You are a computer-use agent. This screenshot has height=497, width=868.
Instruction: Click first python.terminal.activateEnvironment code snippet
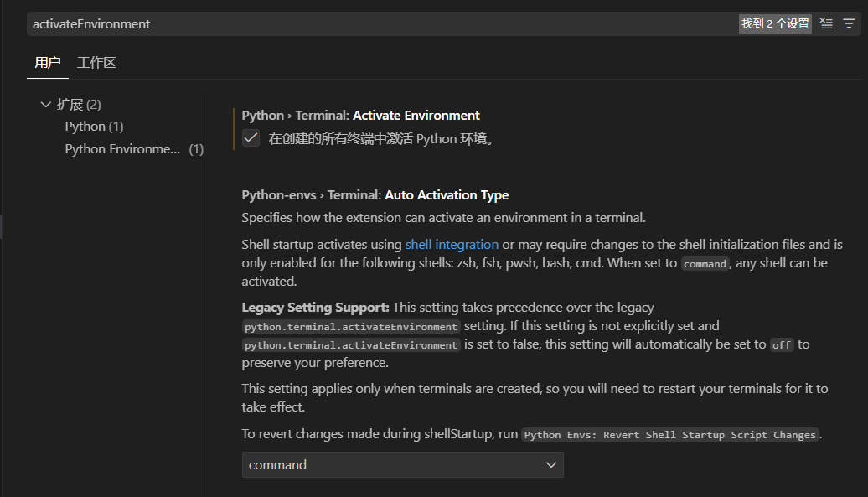(x=351, y=327)
